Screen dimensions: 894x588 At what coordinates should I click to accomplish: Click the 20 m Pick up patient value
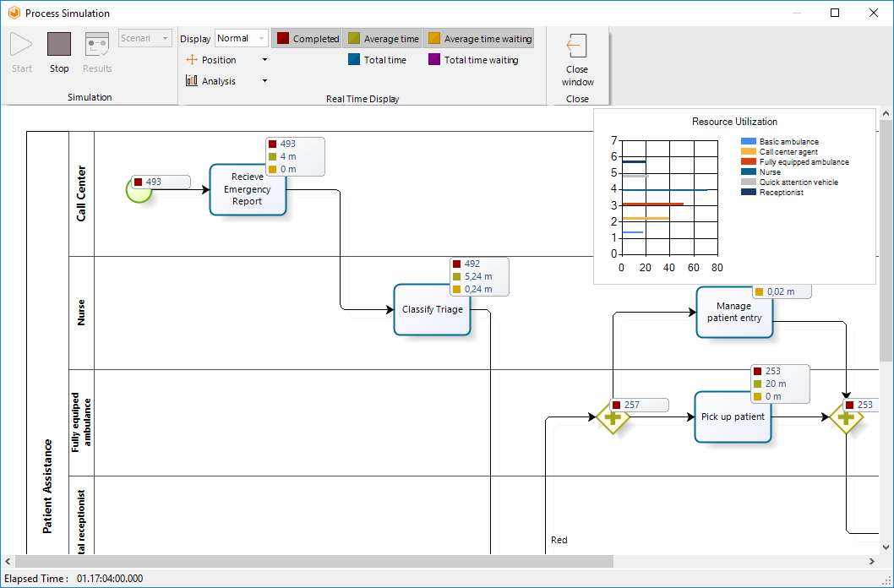tap(776, 384)
